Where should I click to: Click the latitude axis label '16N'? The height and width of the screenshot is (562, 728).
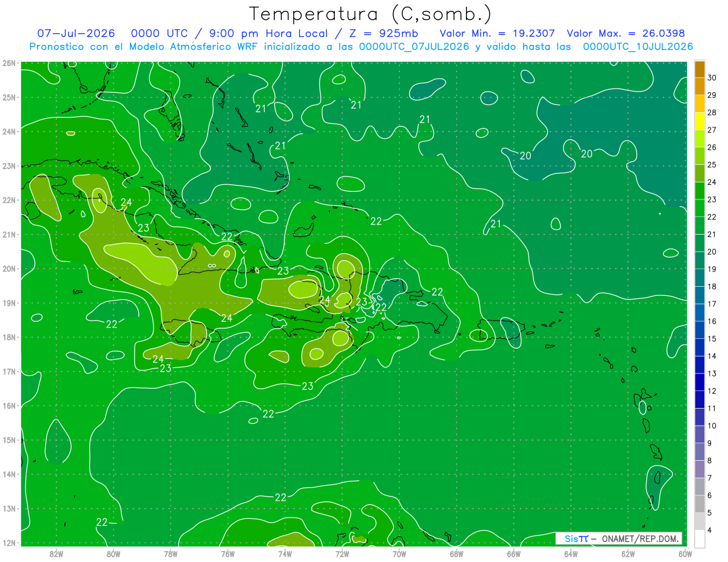click(x=8, y=406)
